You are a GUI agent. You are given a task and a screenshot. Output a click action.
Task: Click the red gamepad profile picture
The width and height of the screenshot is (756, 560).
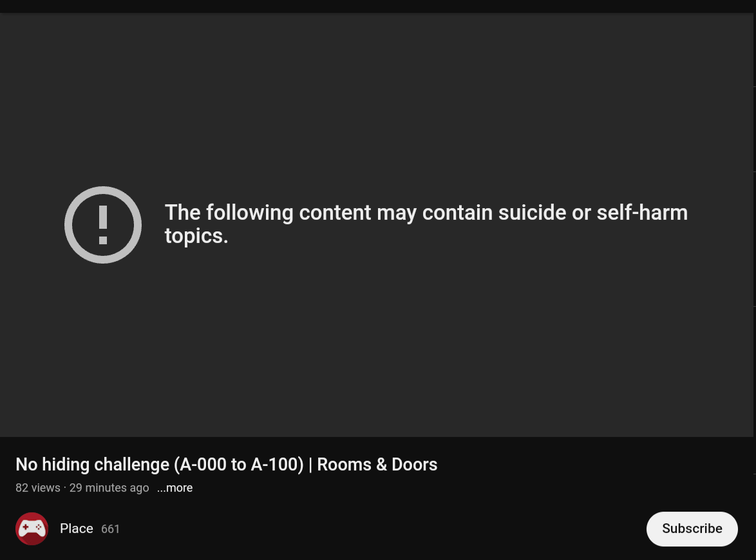click(32, 528)
